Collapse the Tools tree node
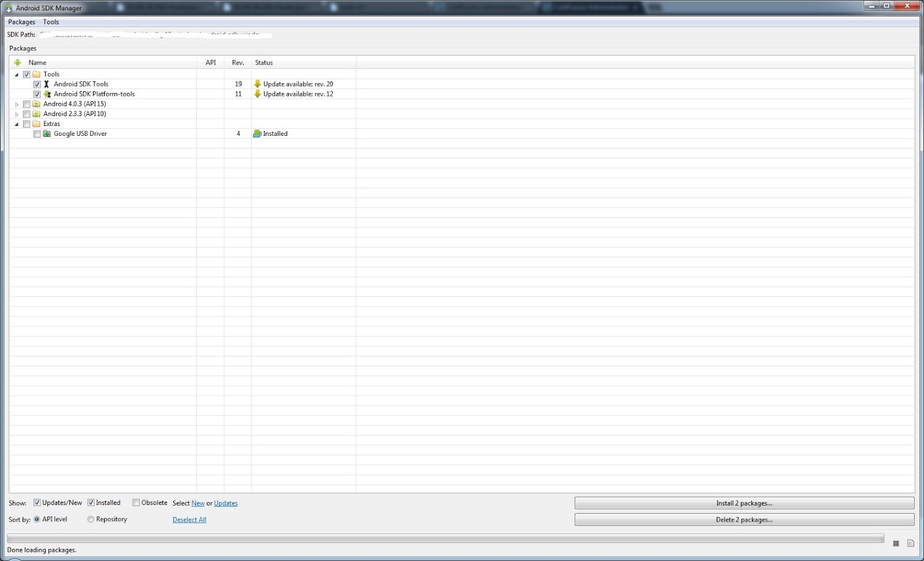 (17, 75)
